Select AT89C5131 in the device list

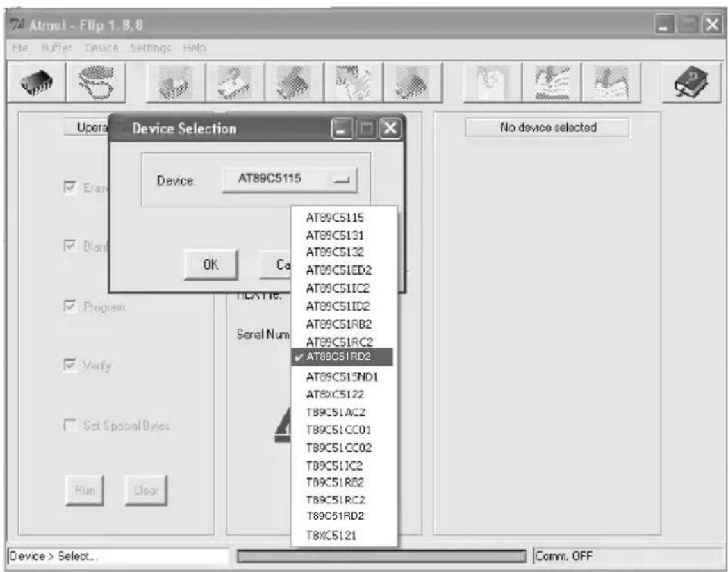point(344,235)
